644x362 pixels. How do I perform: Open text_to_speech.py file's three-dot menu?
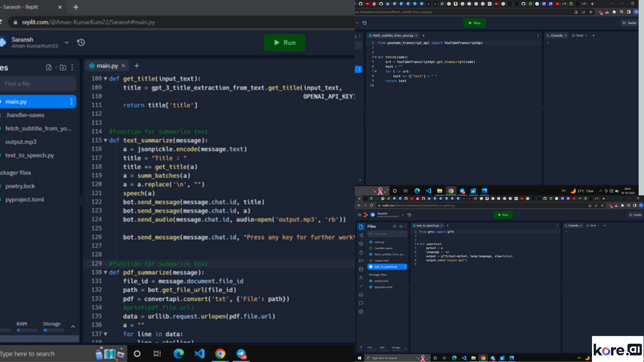click(405, 267)
